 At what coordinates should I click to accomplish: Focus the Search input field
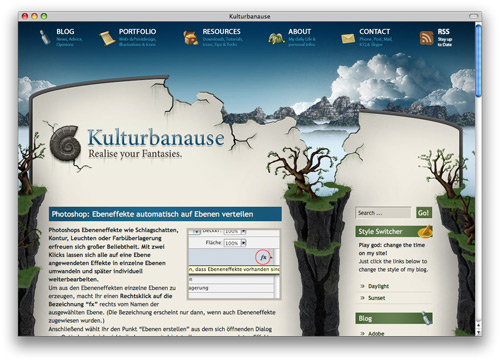point(383,213)
